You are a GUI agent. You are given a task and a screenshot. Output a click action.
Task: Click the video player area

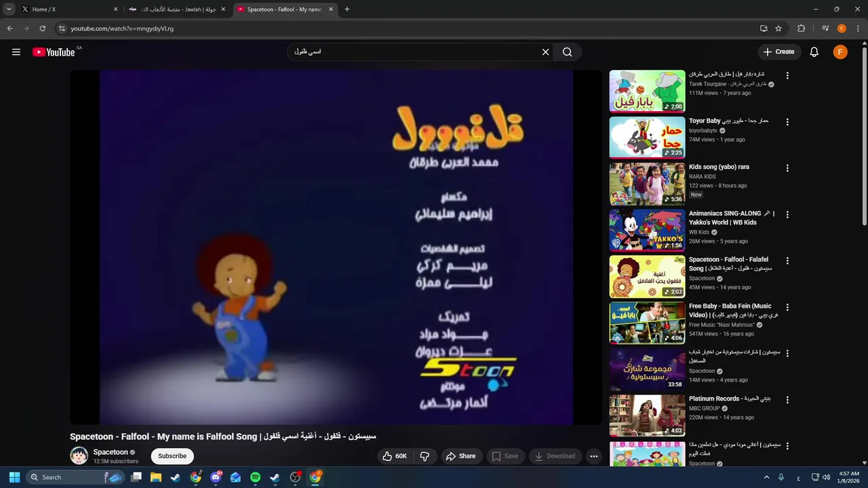coord(336,247)
